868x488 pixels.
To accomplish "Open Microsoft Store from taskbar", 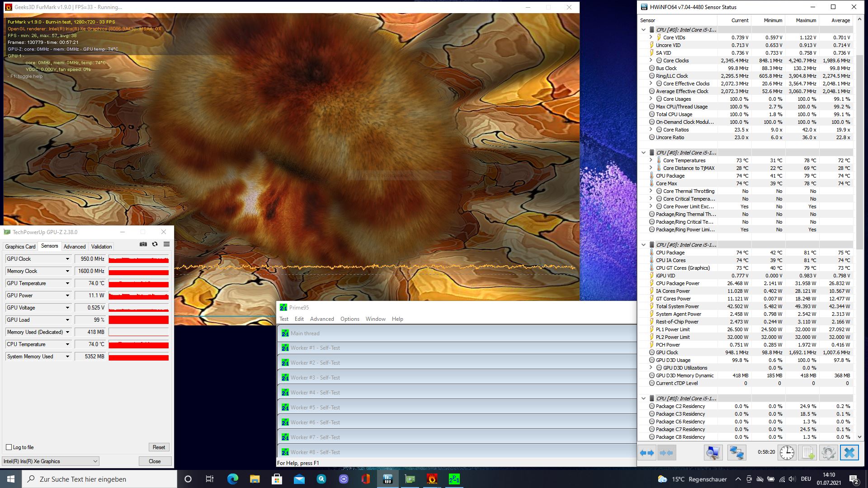I will pos(277,479).
